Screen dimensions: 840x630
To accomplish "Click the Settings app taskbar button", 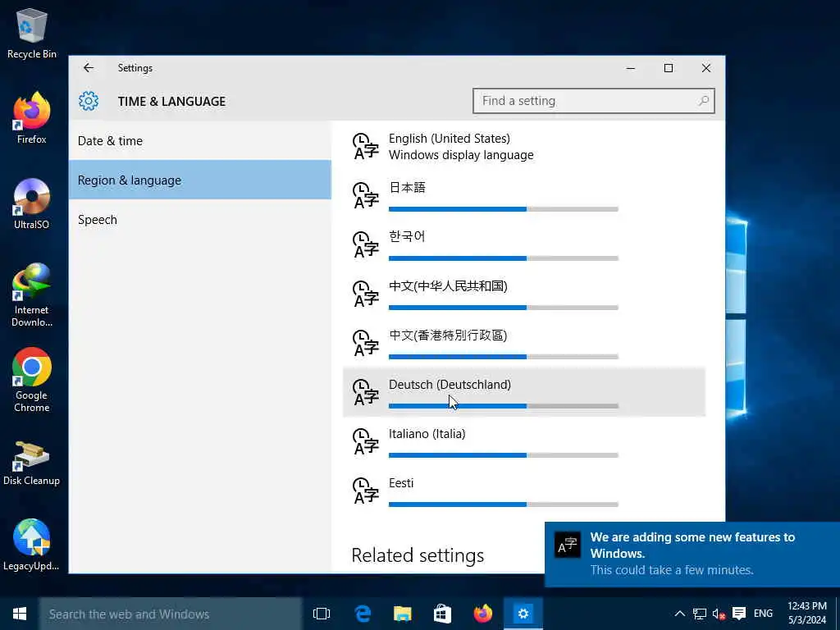I will tap(523, 614).
